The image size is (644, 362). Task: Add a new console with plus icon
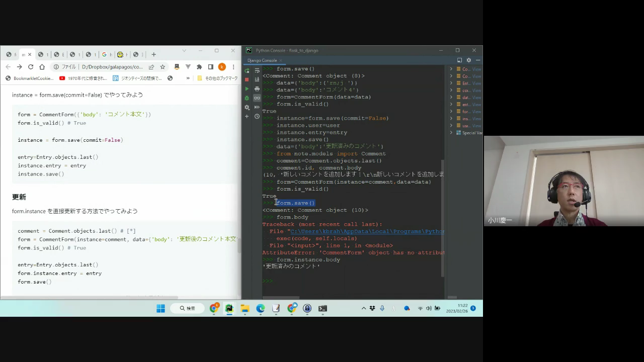247,117
